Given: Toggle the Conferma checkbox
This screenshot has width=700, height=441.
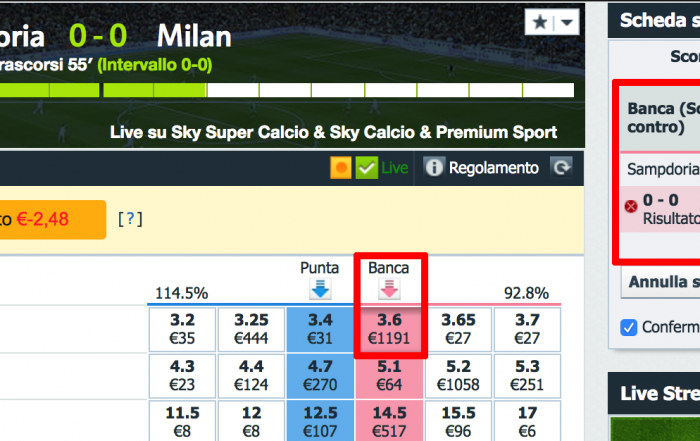Looking at the screenshot, I should point(629,327).
